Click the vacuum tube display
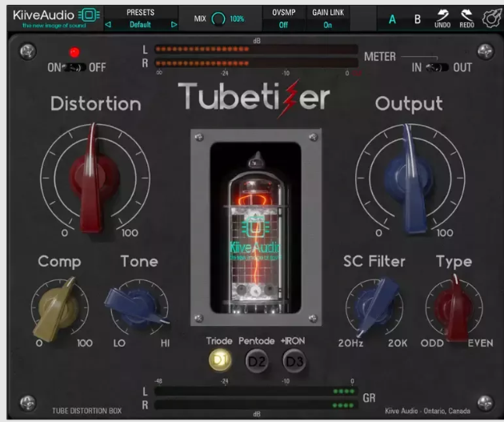This screenshot has width=504, height=422. [256, 227]
